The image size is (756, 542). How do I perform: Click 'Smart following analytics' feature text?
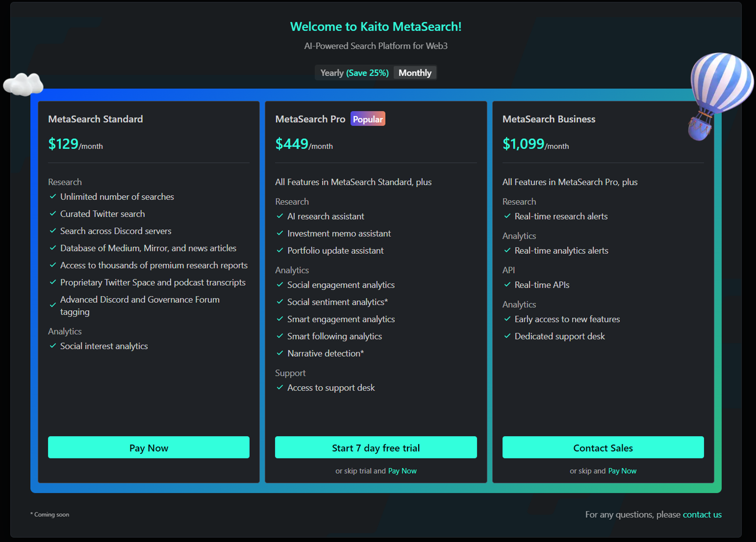coord(334,336)
